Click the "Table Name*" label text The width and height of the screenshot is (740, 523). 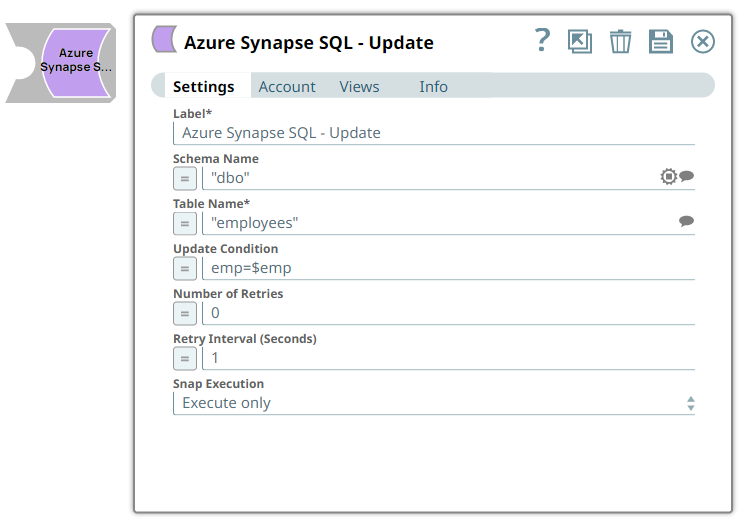[211, 204]
